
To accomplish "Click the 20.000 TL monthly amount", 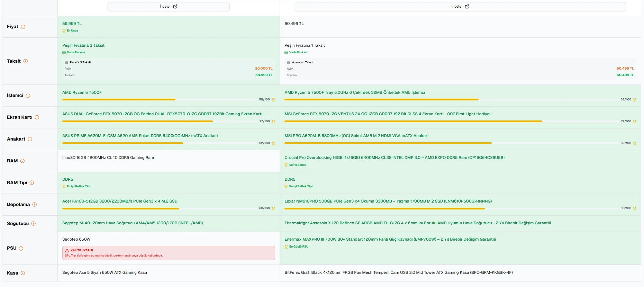I will pos(264,69).
